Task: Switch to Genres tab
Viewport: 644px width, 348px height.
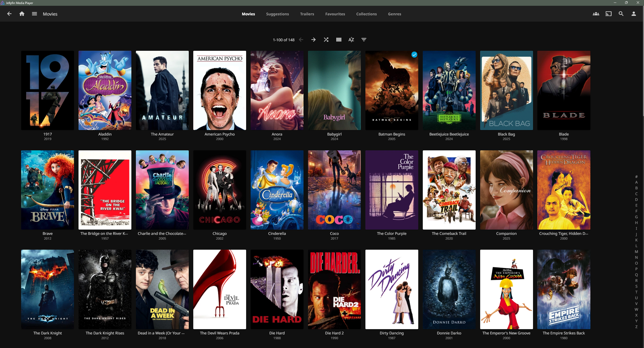Action: [394, 14]
